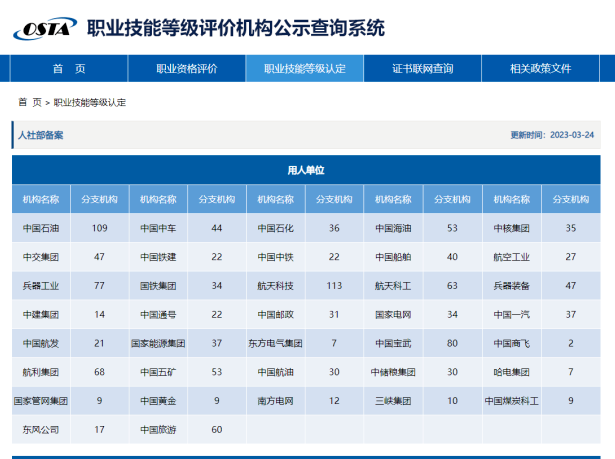
Task: Select 中国五矿 in the table
Action: tap(158, 372)
